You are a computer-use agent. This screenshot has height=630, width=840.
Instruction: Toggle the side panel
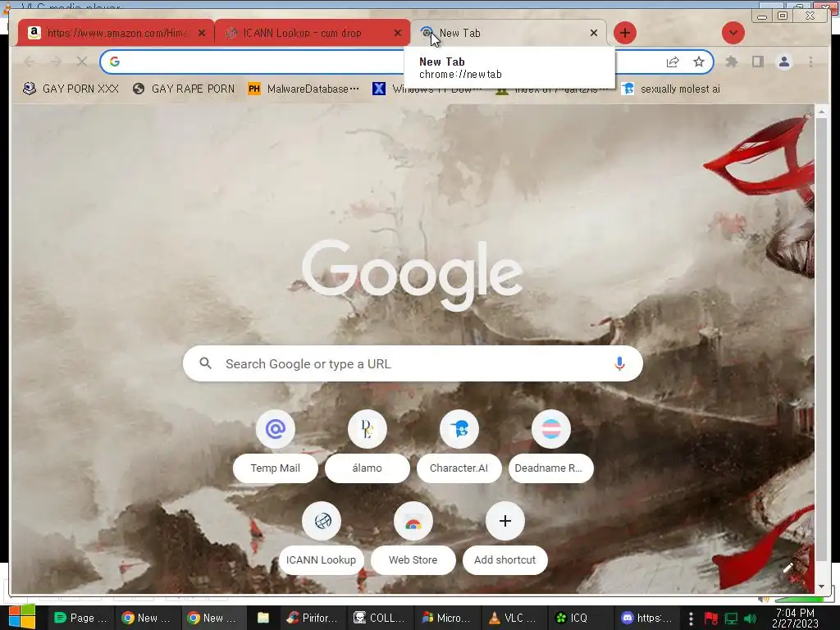click(x=757, y=62)
